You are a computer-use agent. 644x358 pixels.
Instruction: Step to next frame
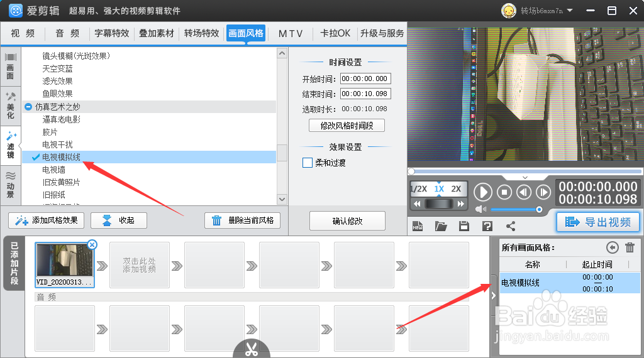(x=543, y=192)
